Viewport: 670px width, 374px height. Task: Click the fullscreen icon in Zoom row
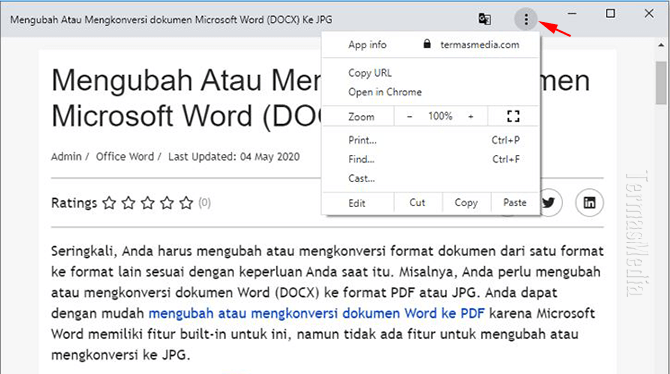(x=513, y=116)
